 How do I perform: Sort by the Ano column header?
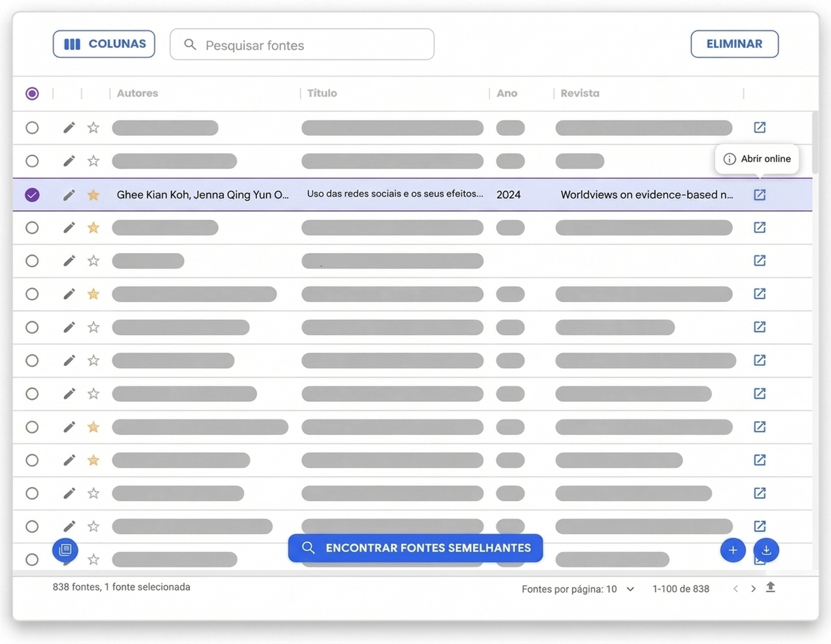pyautogui.click(x=507, y=93)
